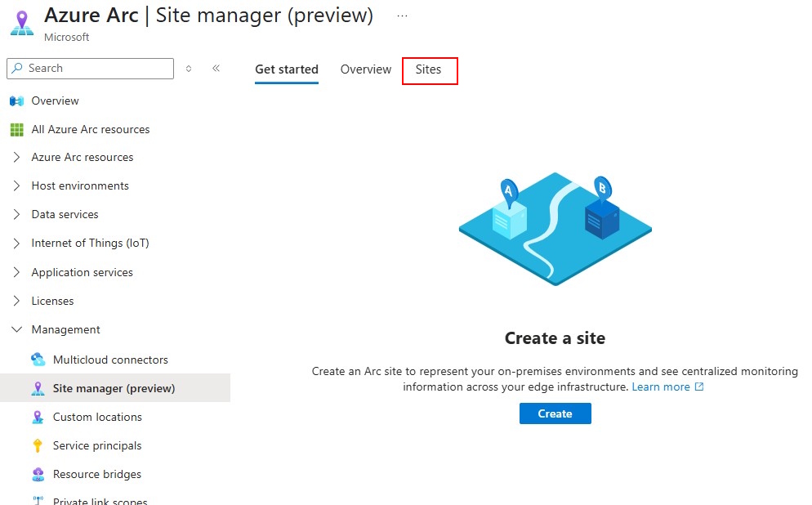Click the Custom locations icon
812x505 pixels.
coord(38,417)
